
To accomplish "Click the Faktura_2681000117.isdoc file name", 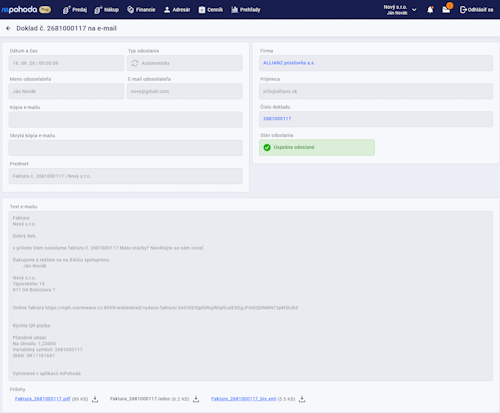I will [x=140, y=399].
